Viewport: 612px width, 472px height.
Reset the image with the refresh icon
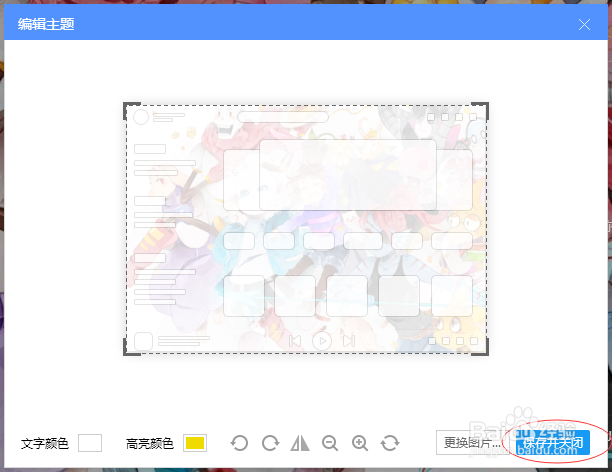390,443
